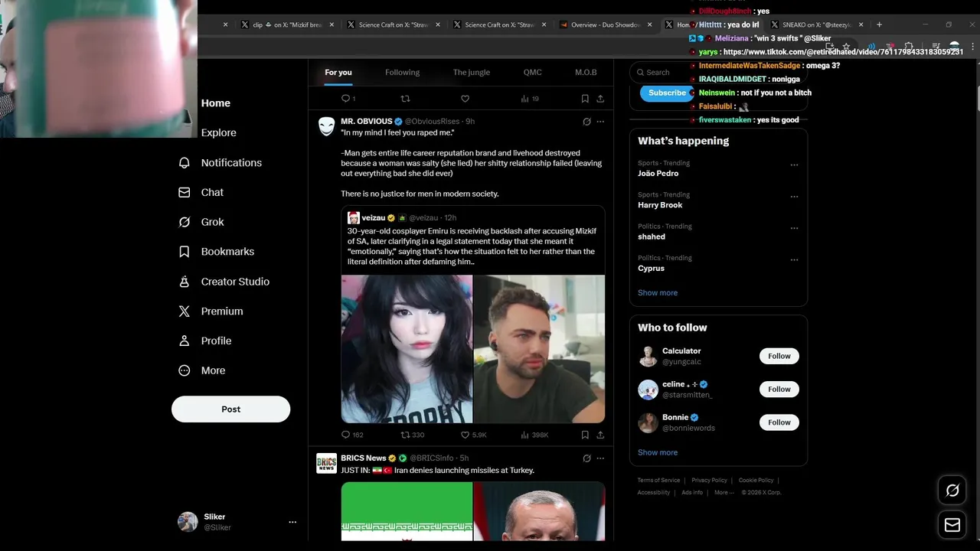Screen dimensions: 980x551
Task: Like icon on the top partially visible post
Action: pos(465,99)
